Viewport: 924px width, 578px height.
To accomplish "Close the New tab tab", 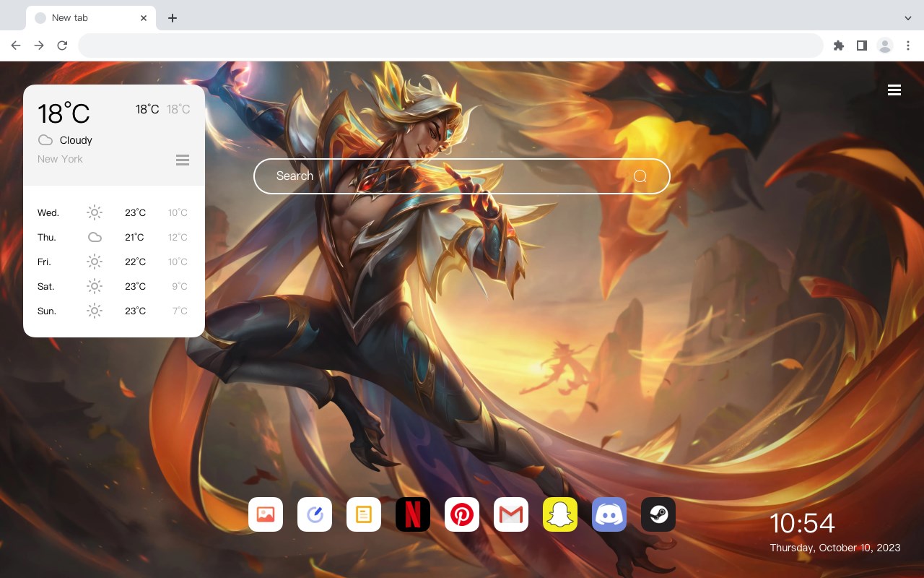I will tap(144, 18).
